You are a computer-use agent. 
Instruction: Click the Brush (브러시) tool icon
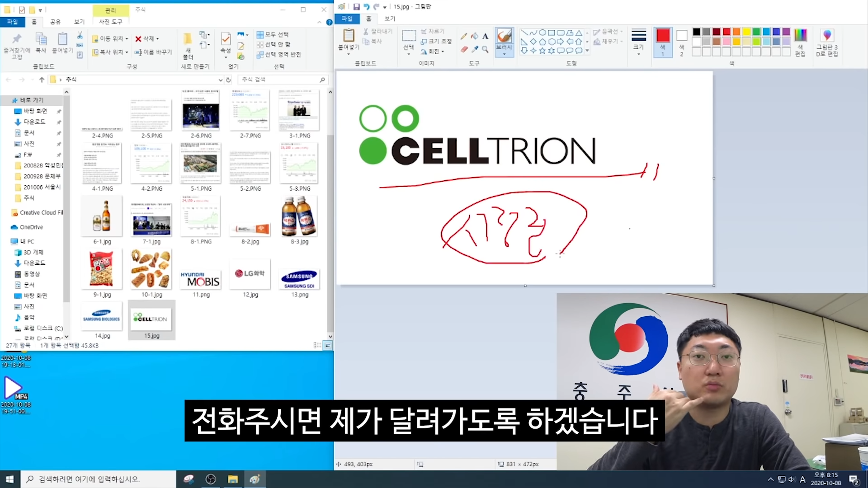pos(504,36)
